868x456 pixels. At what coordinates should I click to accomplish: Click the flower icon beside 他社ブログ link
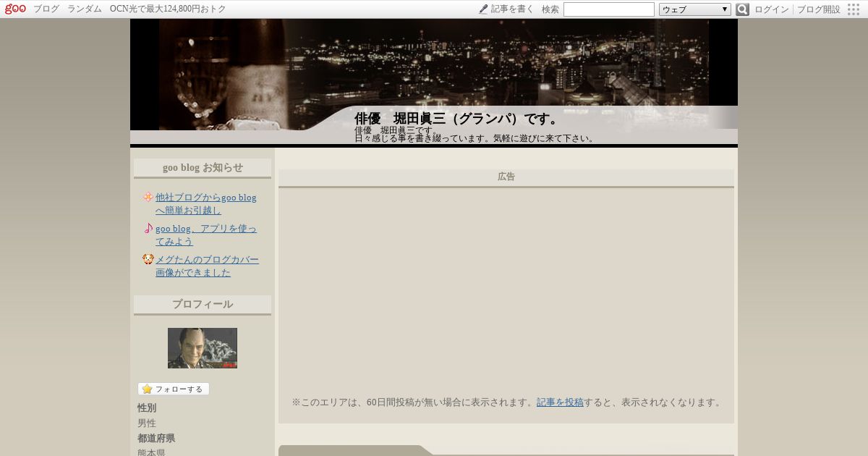(148, 197)
